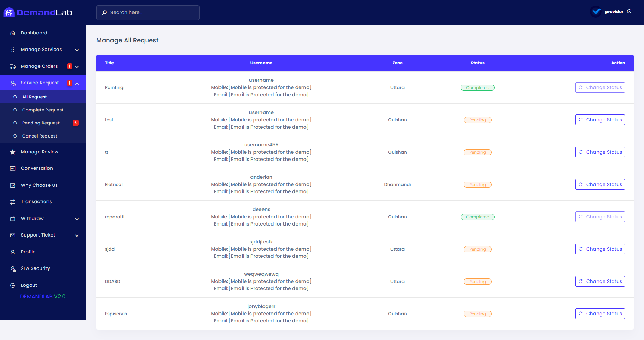
Task: Select the Manage Review star icon
Action: 13,152
